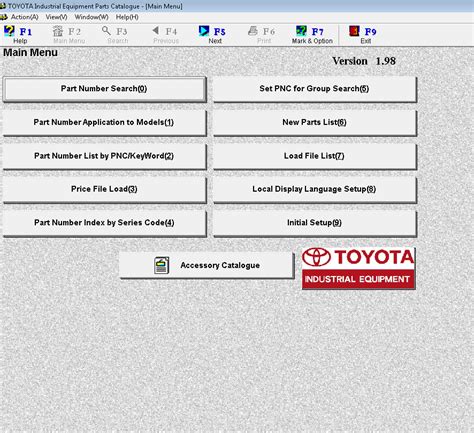Open Part Number List by PNC/KeyWord(2)
474x433 pixels.
104,156
